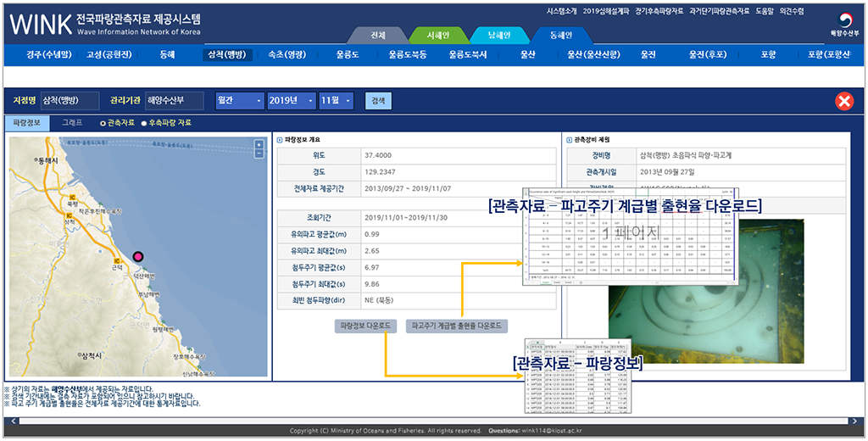The width and height of the screenshot is (868, 441).
Task: Open the 장기후측파랑자료 link
Action: (x=659, y=11)
